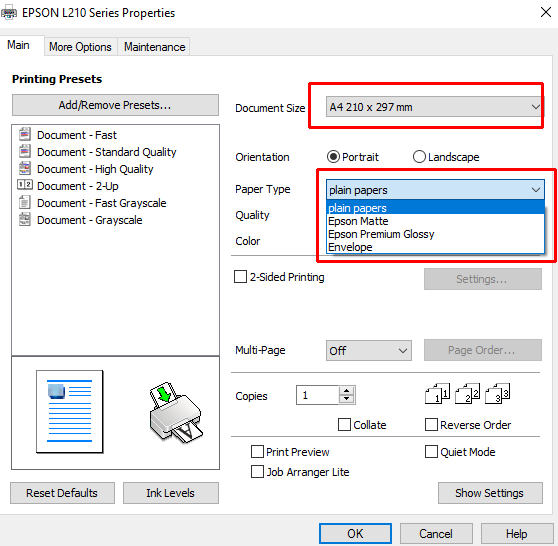558x546 pixels.
Task: Click Add/Remove Presets button
Action: coord(115,105)
